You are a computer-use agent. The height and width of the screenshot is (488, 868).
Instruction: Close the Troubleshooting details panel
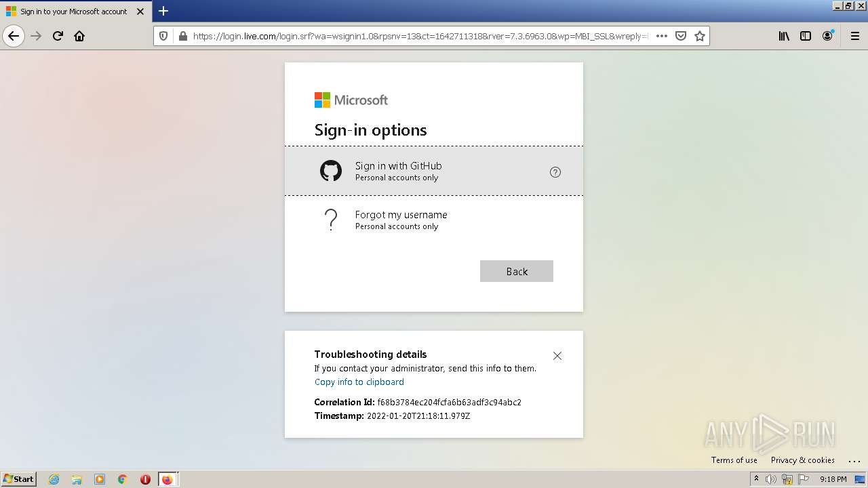(557, 356)
